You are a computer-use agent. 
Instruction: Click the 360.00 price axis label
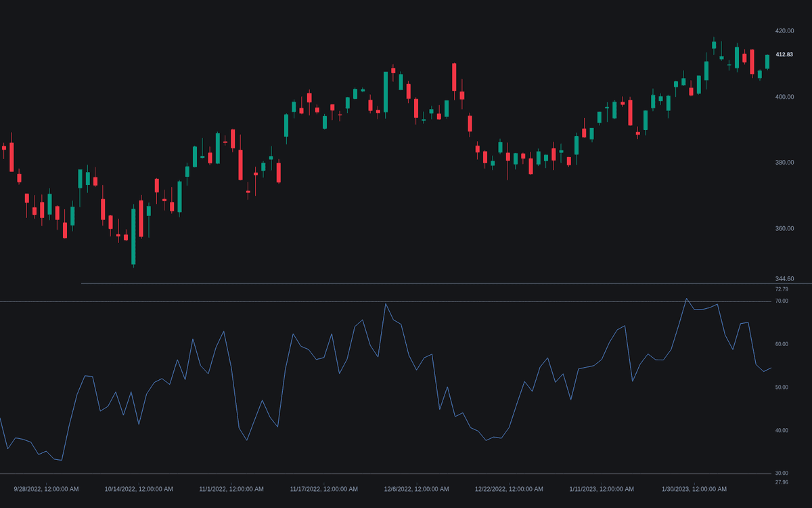[x=784, y=228]
